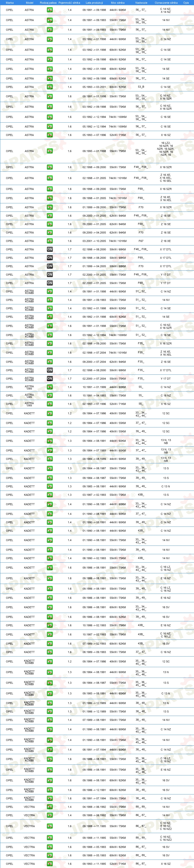Click diesel ON icon in ASTRA F69_ Y 17 DT row
The width and height of the screenshot is (194, 868).
pos(50,283)
